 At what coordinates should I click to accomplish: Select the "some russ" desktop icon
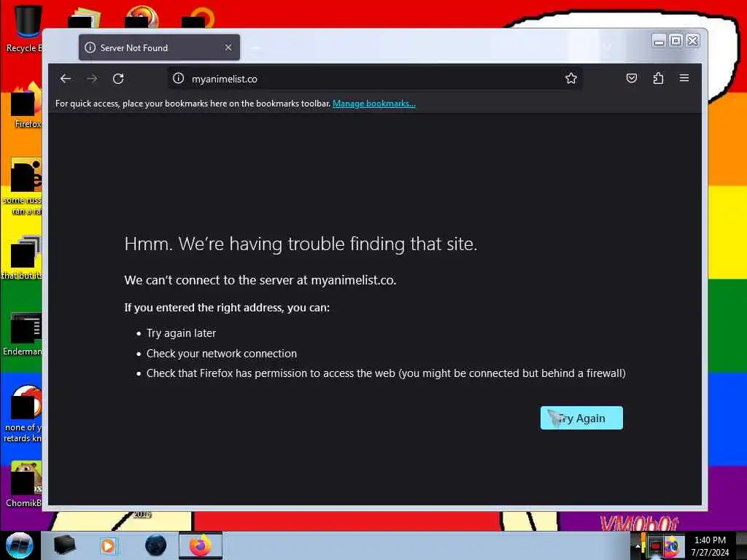(x=23, y=187)
